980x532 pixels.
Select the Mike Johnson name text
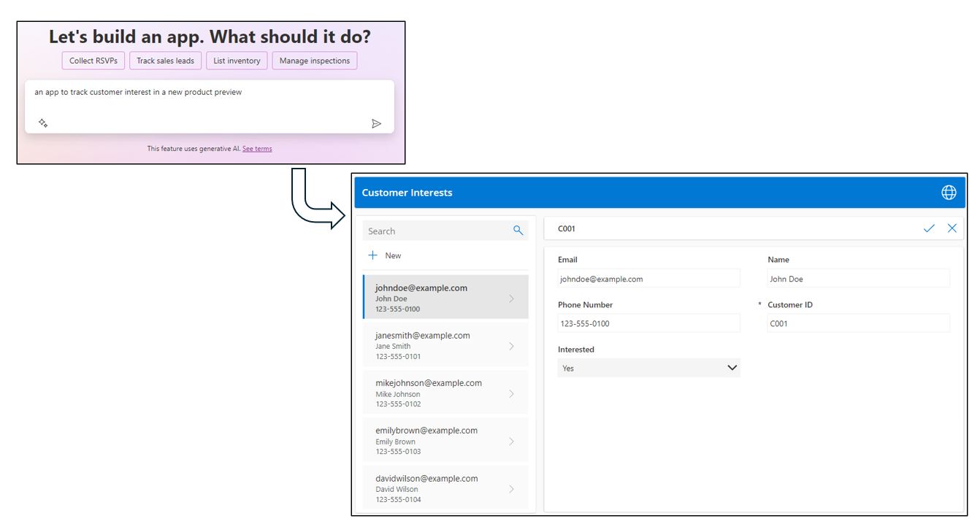pos(398,394)
